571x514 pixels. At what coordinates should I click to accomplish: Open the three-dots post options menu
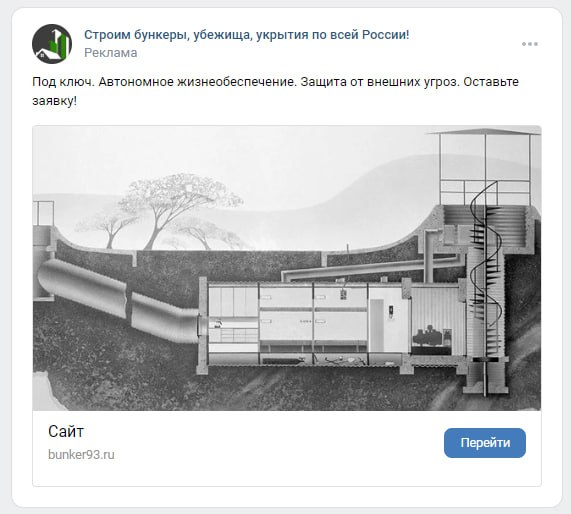pyautogui.click(x=529, y=44)
